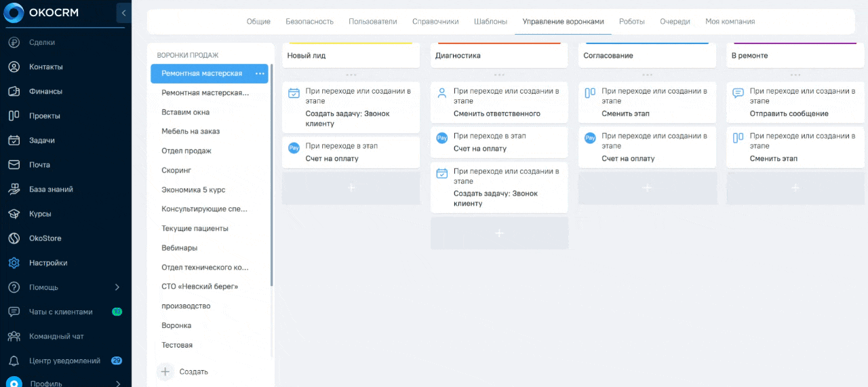Click the purple color bar above В ремонте
The image size is (868, 387).
click(795, 43)
